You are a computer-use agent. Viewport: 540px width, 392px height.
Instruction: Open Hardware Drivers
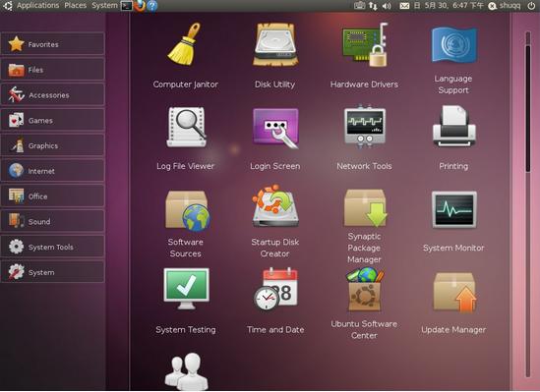[x=364, y=56]
